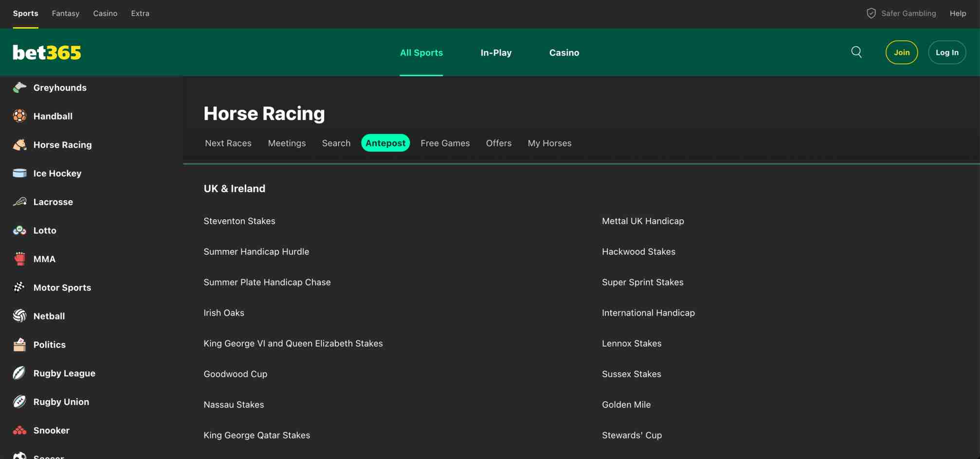Open Summer Handicap Hurdle race
The height and width of the screenshot is (459, 980).
point(256,251)
